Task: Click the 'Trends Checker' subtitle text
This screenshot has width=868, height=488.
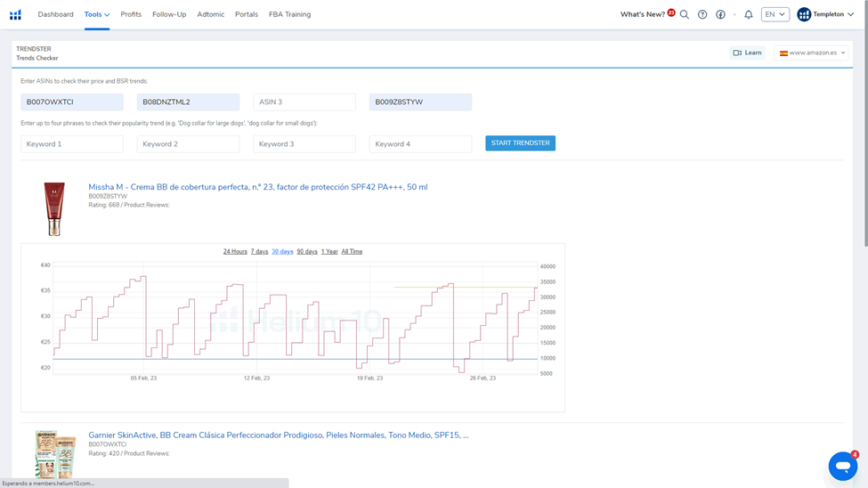Action: [x=37, y=58]
